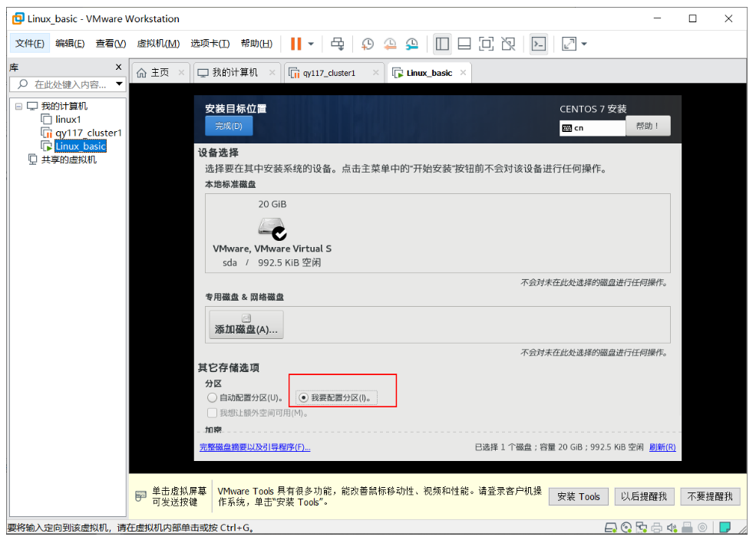Pause the virtual machine
The width and height of the screenshot is (756, 540).
pyautogui.click(x=295, y=44)
